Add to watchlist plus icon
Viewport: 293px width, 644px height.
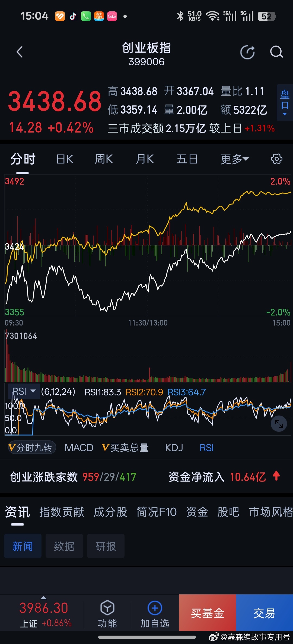tap(155, 608)
